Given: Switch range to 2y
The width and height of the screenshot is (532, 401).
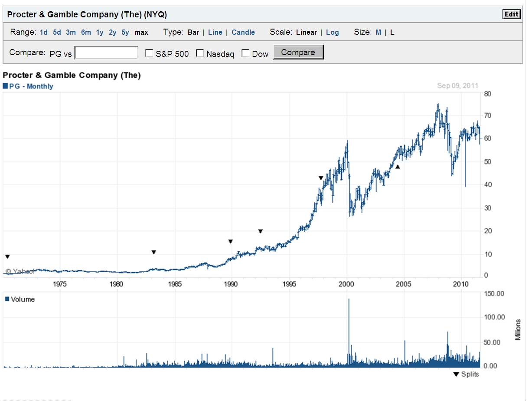Looking at the screenshot, I should pos(113,32).
